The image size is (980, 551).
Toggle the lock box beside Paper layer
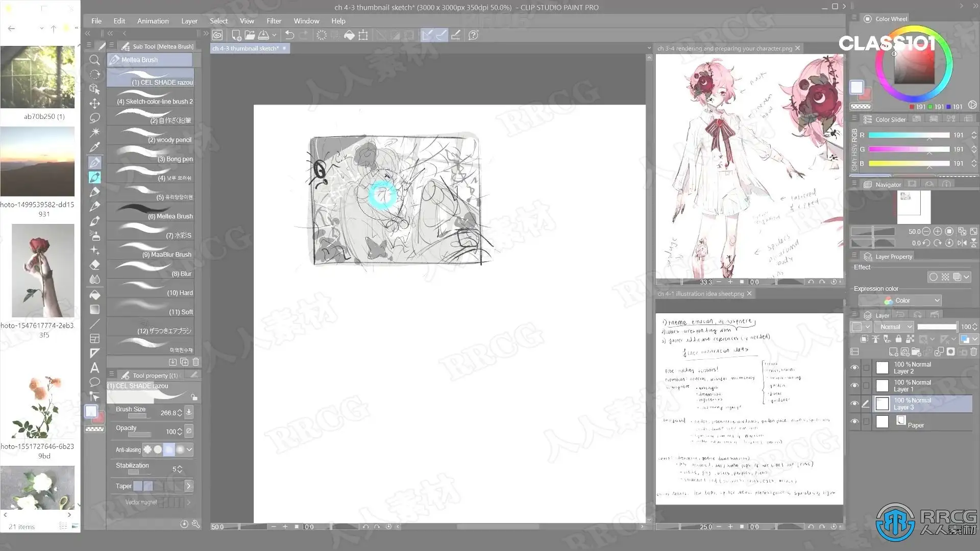(866, 421)
